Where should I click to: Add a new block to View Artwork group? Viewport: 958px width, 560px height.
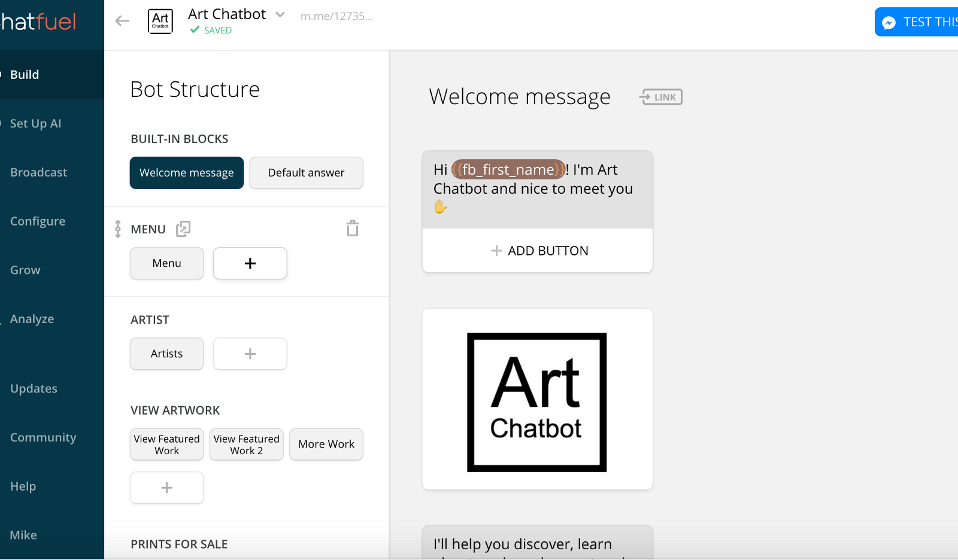pyautogui.click(x=166, y=488)
